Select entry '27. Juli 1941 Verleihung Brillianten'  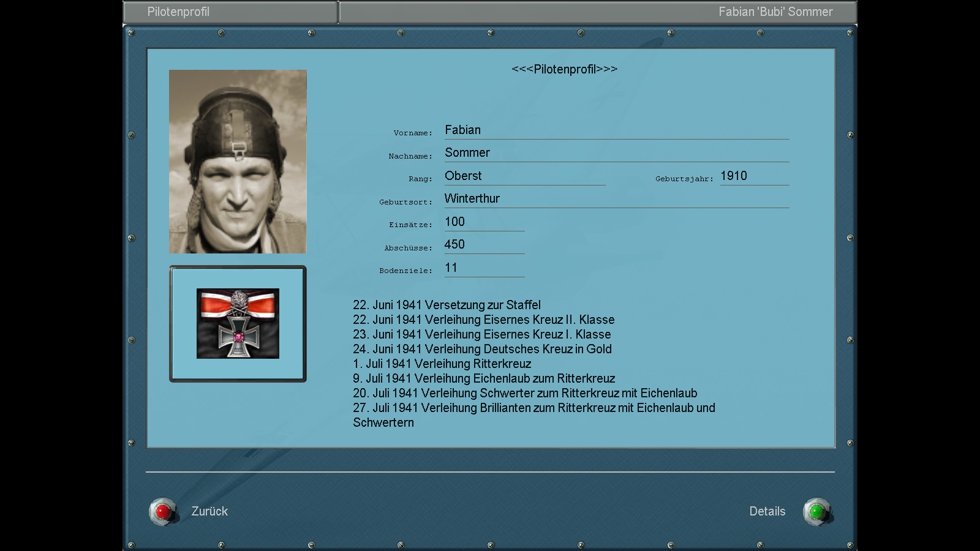coord(534,415)
